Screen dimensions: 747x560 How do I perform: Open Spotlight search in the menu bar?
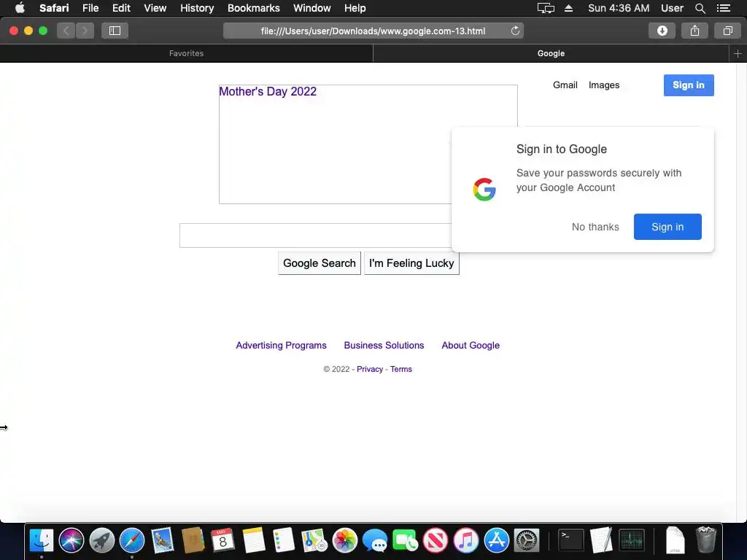tap(700, 8)
